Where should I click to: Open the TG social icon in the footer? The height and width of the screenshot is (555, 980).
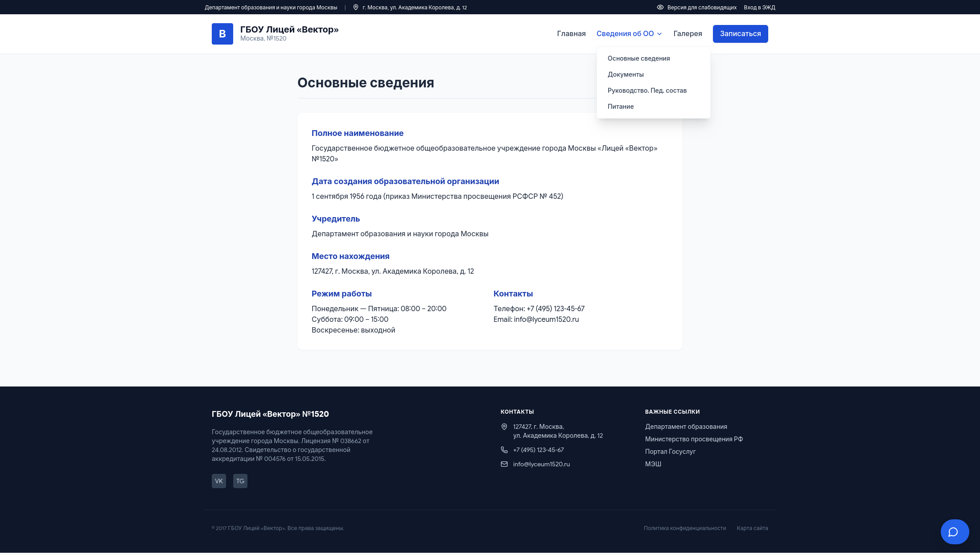click(x=240, y=481)
